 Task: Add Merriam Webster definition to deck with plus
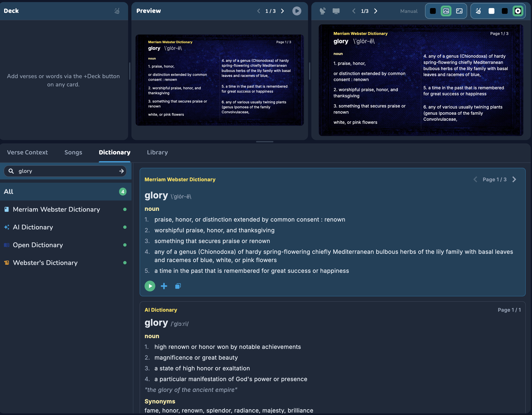click(x=164, y=286)
